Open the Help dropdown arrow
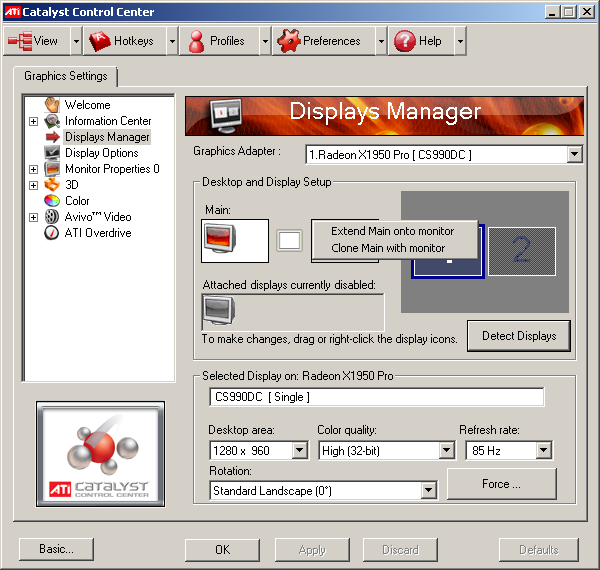The image size is (600, 570). (x=460, y=41)
